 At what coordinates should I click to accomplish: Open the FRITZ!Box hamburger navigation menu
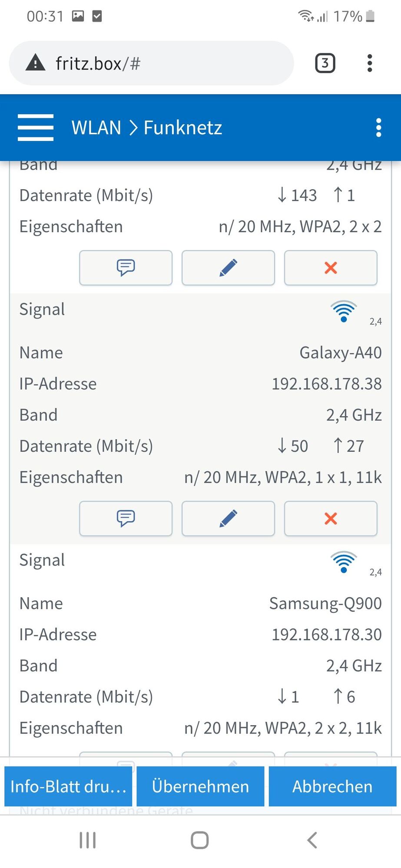(36, 128)
